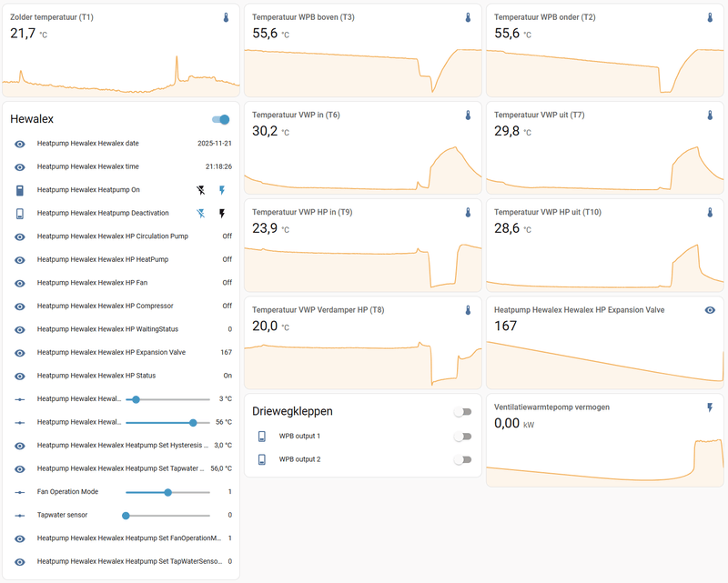The height and width of the screenshot is (583, 728).
Task: Click the tablet icon next to WPB output 1
Action: coord(260,436)
